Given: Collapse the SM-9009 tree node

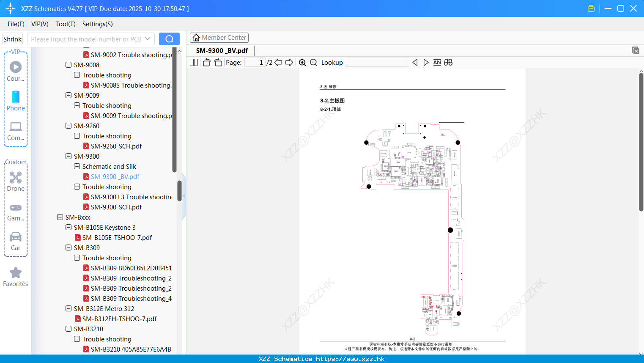Looking at the screenshot, I should point(69,95).
